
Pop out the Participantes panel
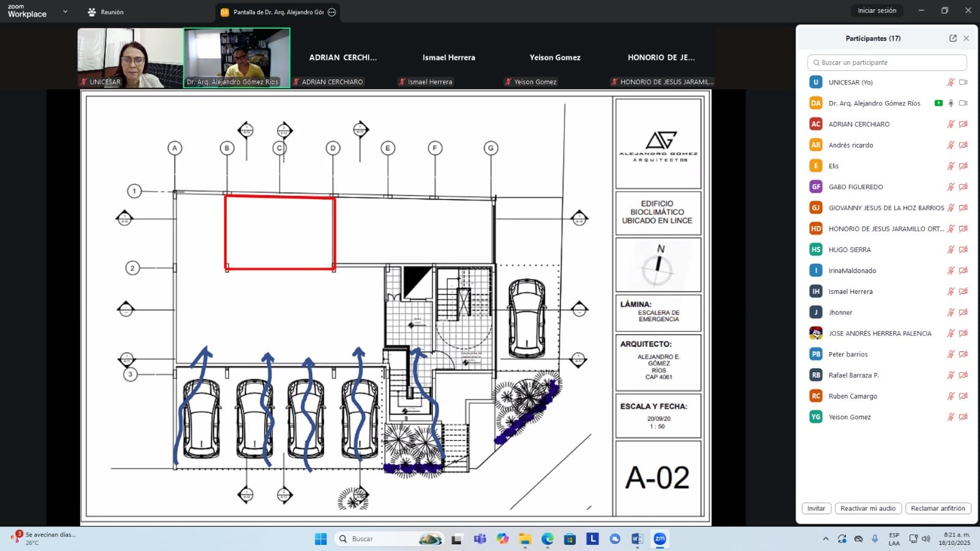point(952,38)
